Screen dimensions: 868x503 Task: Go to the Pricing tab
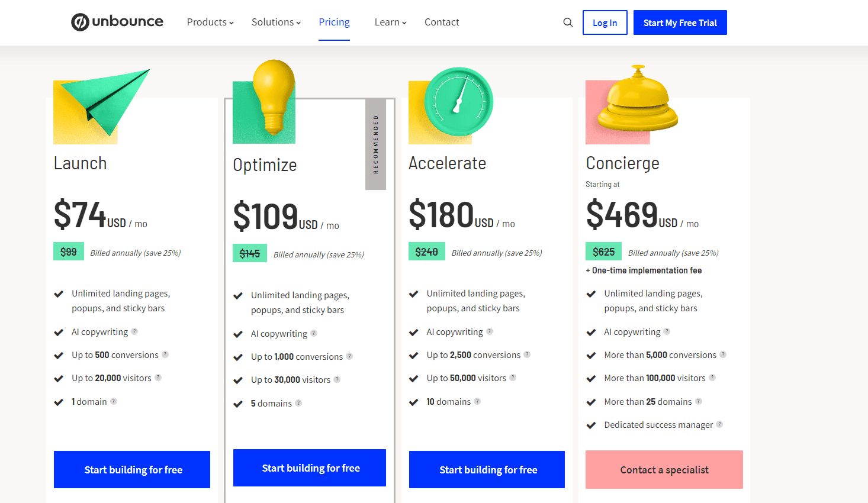coord(334,22)
